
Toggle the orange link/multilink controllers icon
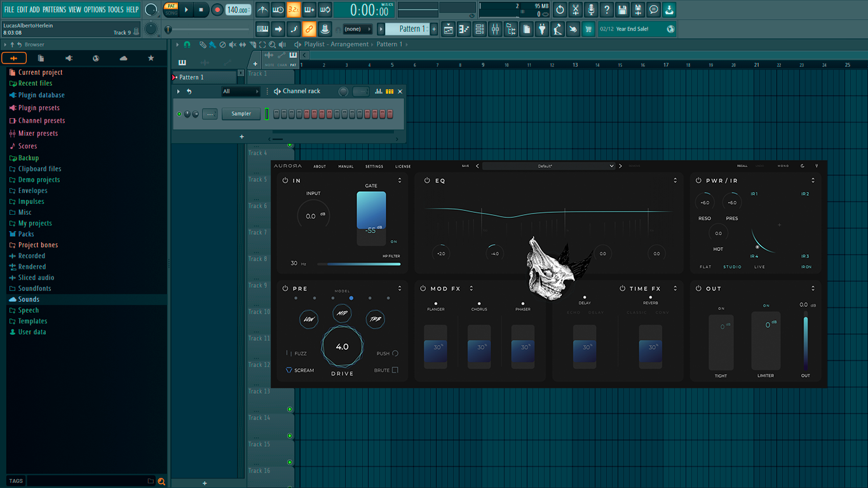coord(309,29)
